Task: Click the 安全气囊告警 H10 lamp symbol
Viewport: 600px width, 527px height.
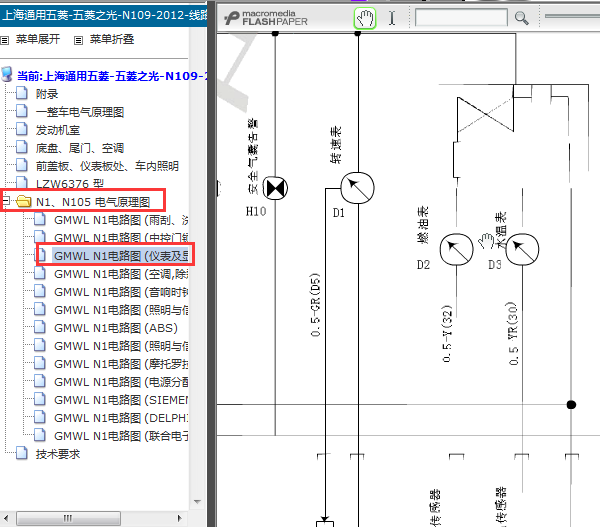Action: tap(275, 188)
